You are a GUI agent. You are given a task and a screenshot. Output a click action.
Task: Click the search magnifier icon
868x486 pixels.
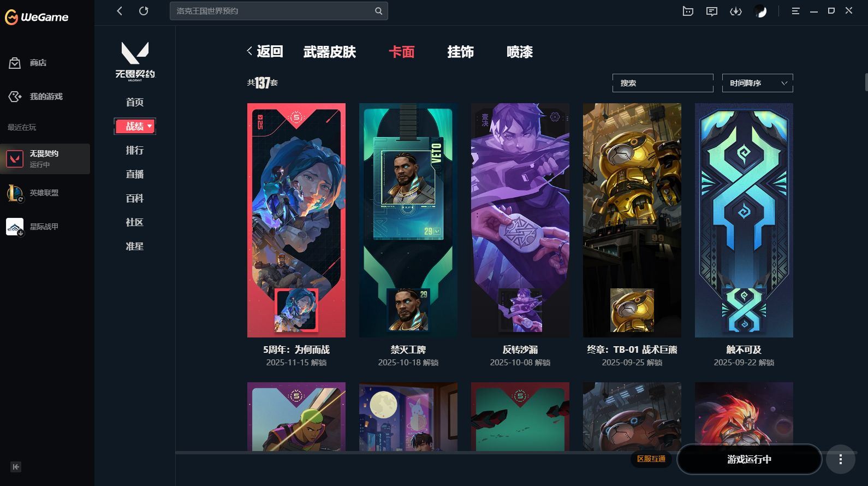379,11
